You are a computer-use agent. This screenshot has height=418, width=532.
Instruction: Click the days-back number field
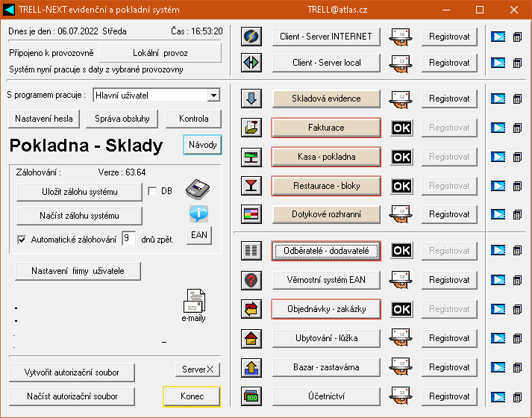click(x=128, y=239)
